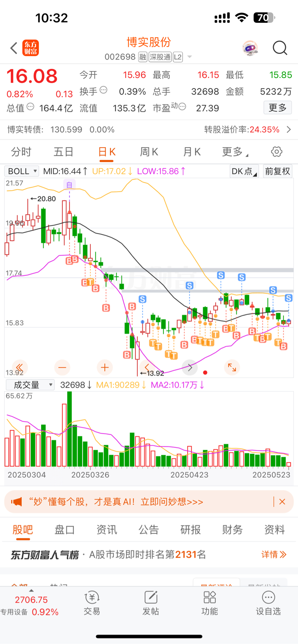298x644 pixels.
Task: Tap 设自选 add watchlist icon
Action: (x=268, y=603)
